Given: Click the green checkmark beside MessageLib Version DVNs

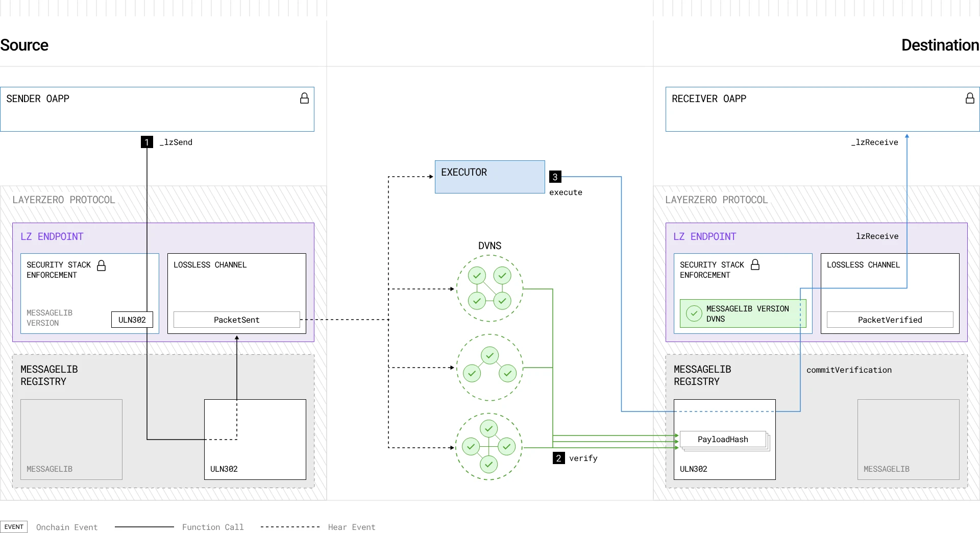Looking at the screenshot, I should [694, 313].
